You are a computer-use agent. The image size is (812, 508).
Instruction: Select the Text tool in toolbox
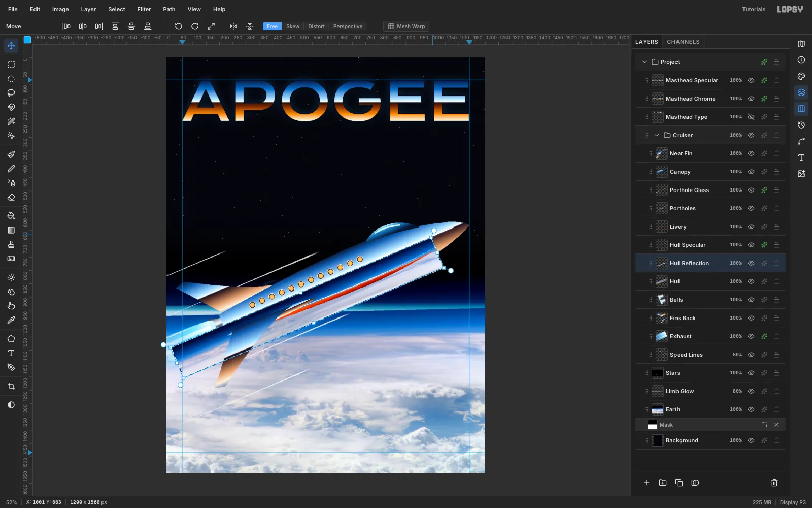click(x=11, y=353)
